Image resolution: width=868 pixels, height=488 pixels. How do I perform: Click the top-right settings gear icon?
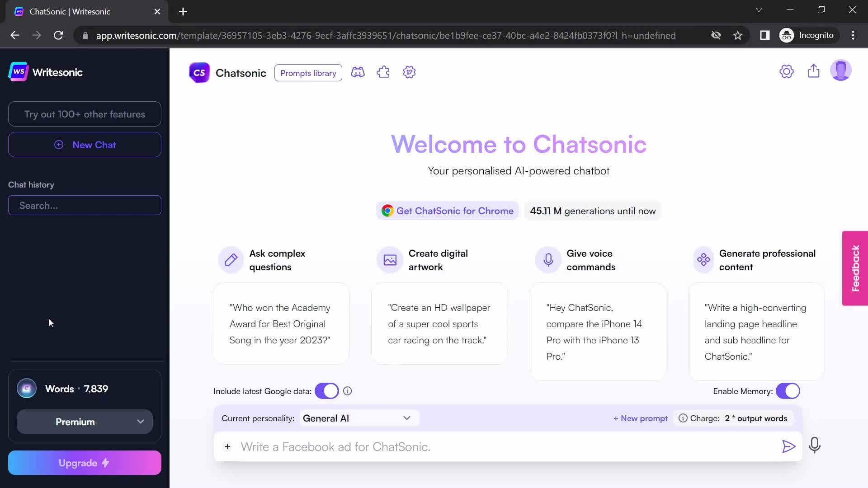(787, 71)
